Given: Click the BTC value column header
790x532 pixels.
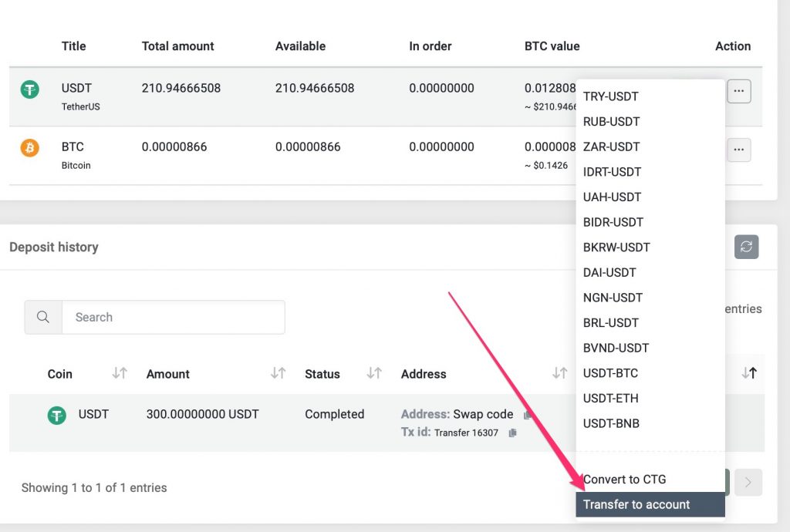Looking at the screenshot, I should 552,46.
